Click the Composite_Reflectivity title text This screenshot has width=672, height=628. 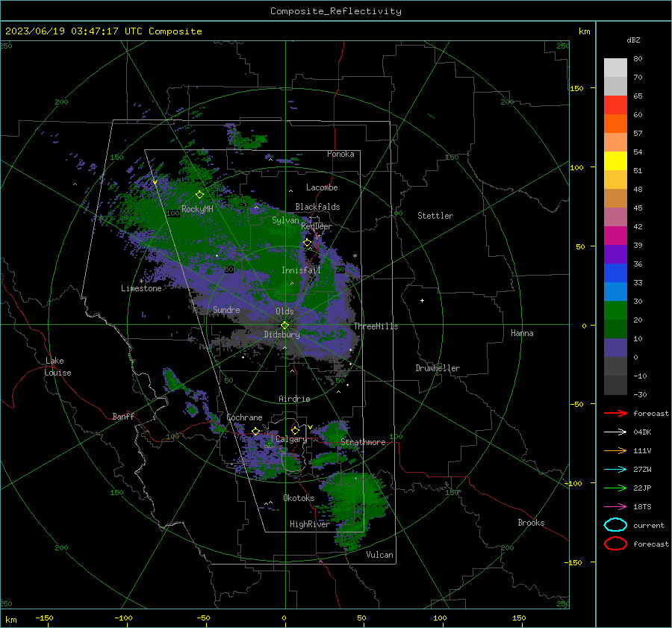click(335, 11)
